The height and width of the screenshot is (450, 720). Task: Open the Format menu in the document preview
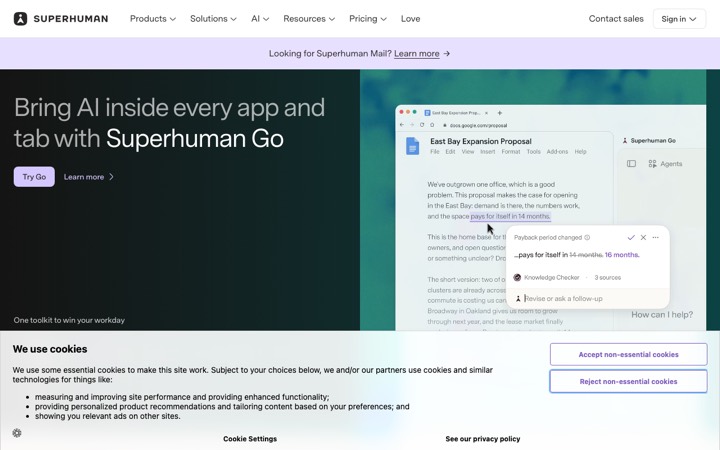click(x=511, y=152)
